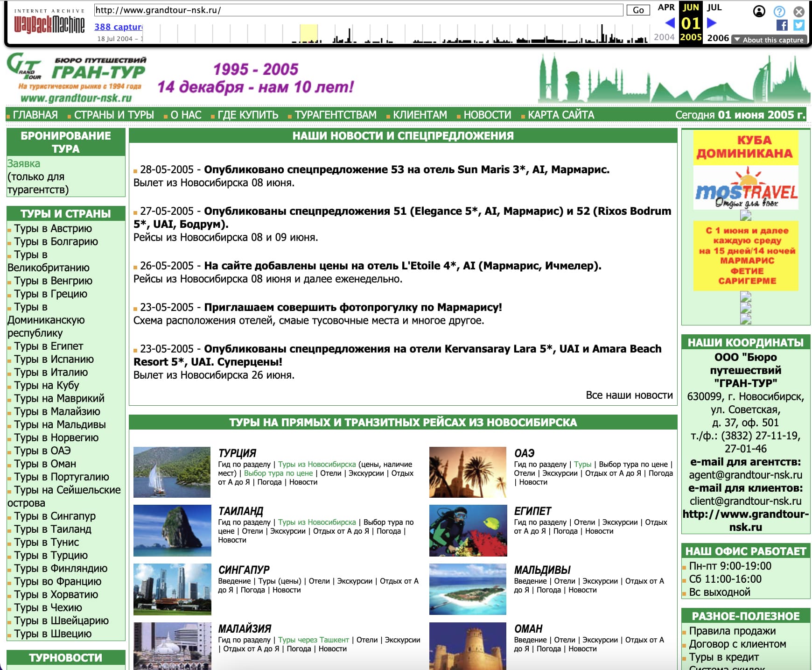Image resolution: width=812 pixels, height=670 pixels.
Task: Click the Go button
Action: pyautogui.click(x=638, y=10)
